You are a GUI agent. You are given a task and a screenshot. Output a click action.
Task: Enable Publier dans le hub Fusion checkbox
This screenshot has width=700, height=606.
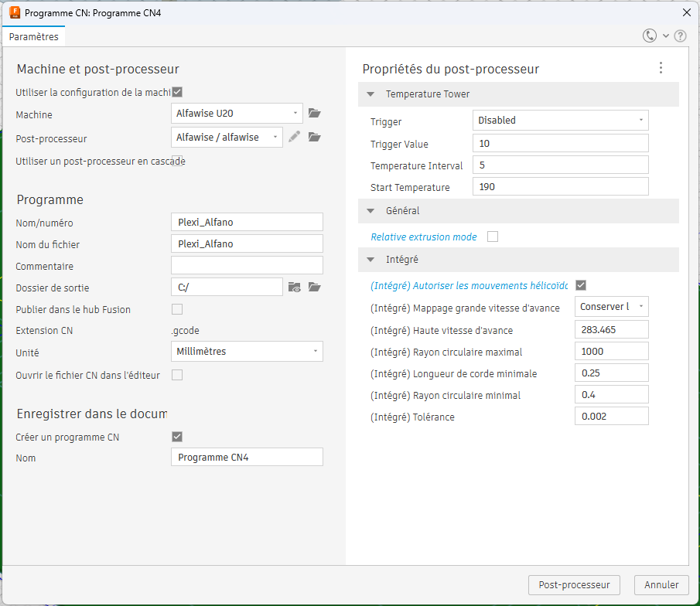point(177,309)
